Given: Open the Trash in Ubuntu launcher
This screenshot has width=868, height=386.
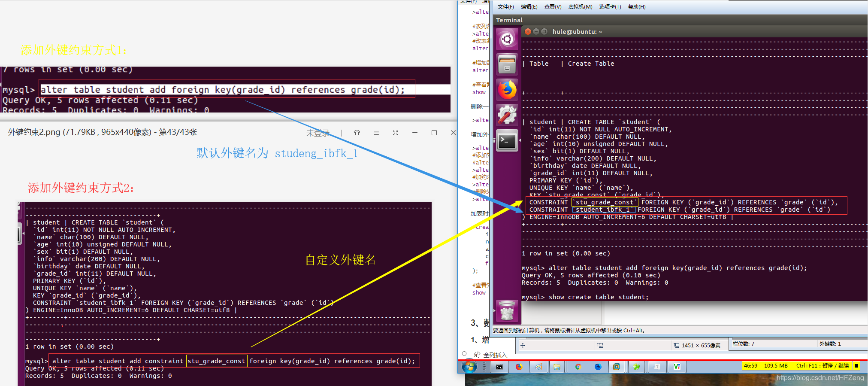Looking at the screenshot, I should (507, 311).
